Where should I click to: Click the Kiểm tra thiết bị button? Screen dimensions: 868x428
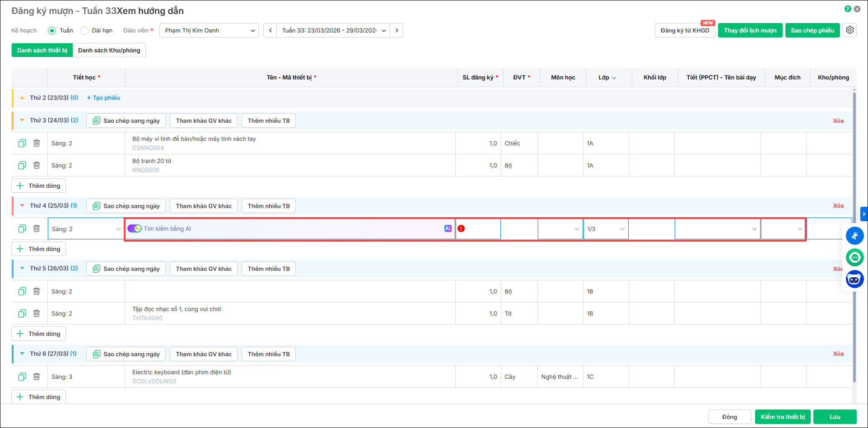(783, 417)
